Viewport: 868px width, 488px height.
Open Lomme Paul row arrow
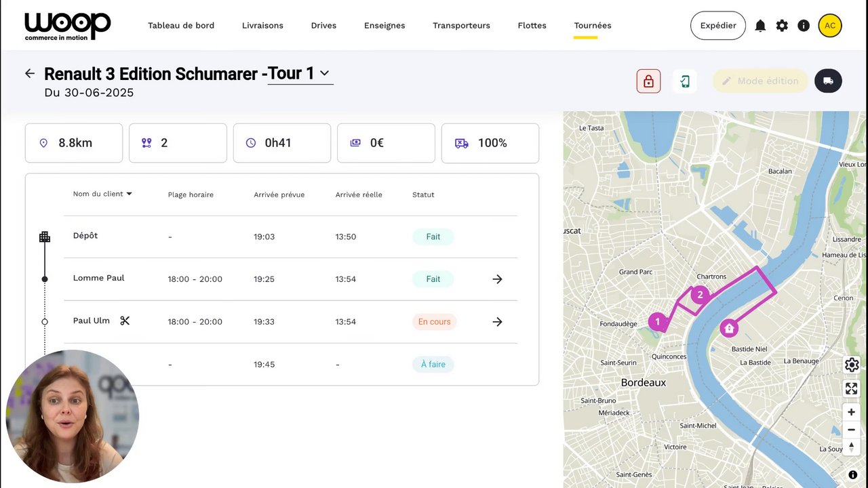click(x=497, y=279)
